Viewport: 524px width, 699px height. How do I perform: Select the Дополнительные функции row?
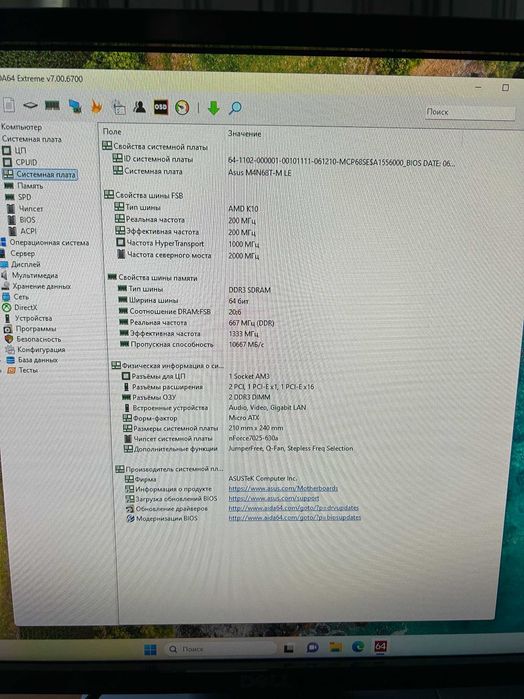click(239, 448)
